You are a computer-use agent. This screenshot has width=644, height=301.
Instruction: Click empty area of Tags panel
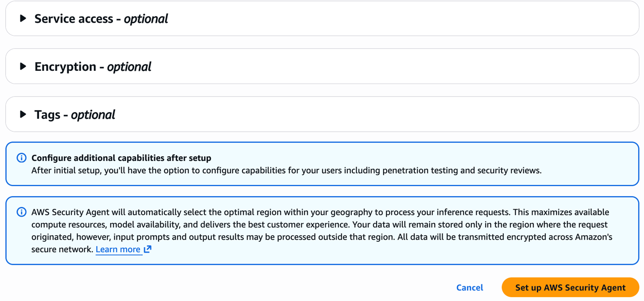[391, 114]
